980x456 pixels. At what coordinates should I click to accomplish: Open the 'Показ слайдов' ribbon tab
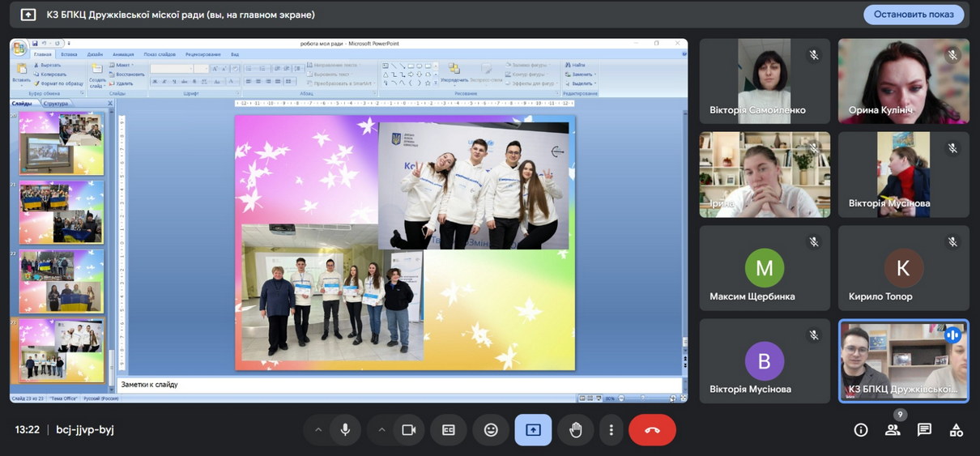pos(160,54)
